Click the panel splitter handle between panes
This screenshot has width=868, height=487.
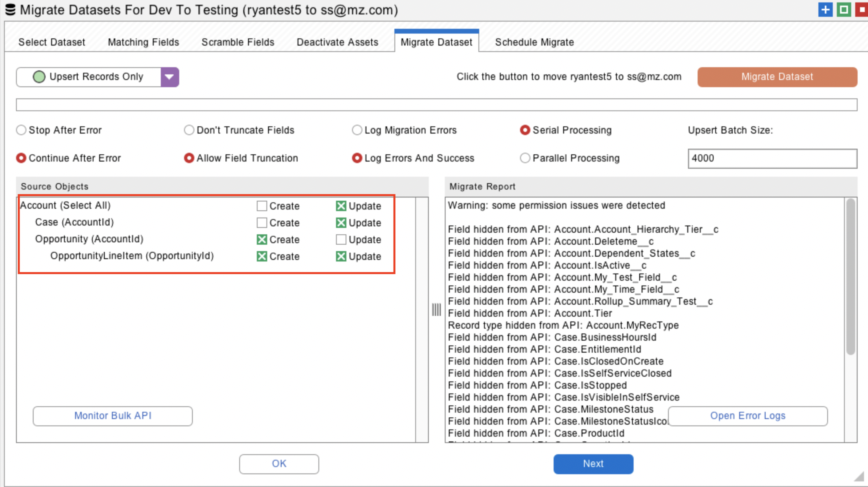(x=436, y=309)
